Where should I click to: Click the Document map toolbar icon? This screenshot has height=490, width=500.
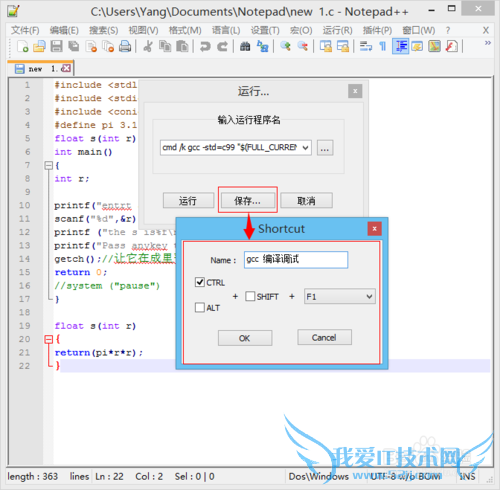tap(434, 46)
